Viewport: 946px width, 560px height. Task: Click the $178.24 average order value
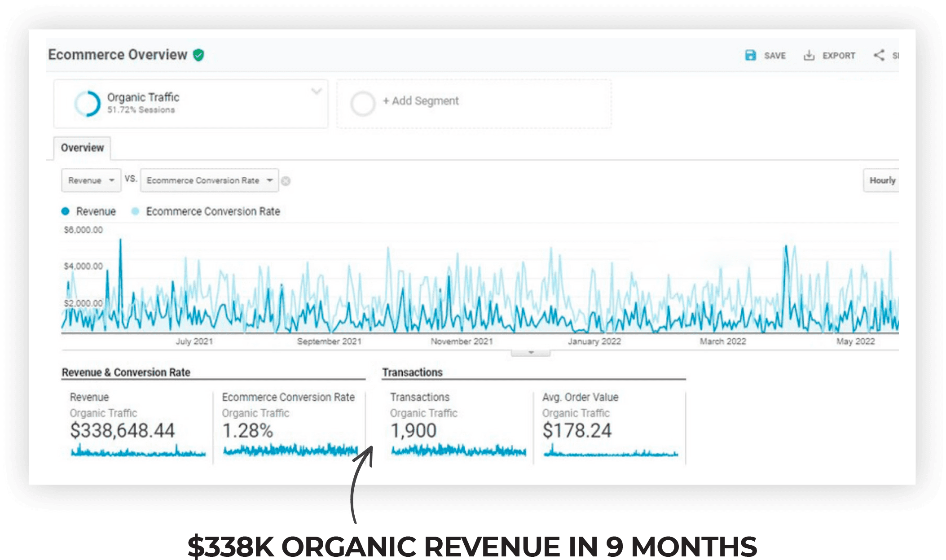click(x=577, y=430)
